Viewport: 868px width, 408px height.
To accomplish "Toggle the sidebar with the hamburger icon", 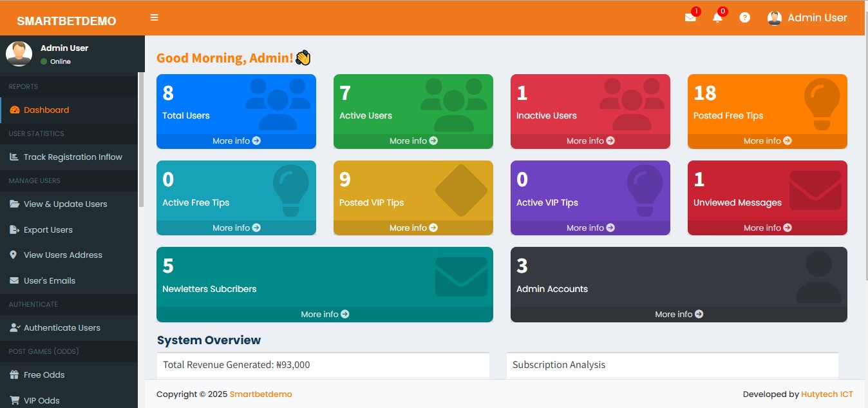I will 155,17.
